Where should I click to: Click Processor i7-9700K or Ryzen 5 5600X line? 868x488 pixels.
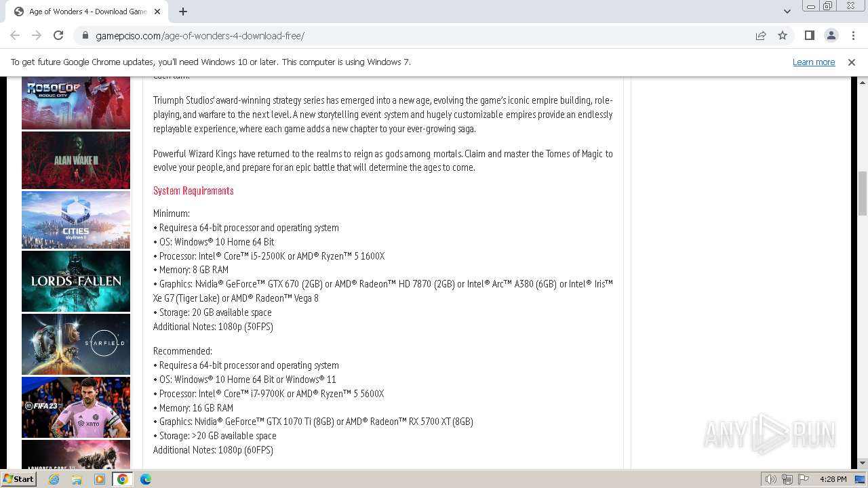tap(269, 394)
